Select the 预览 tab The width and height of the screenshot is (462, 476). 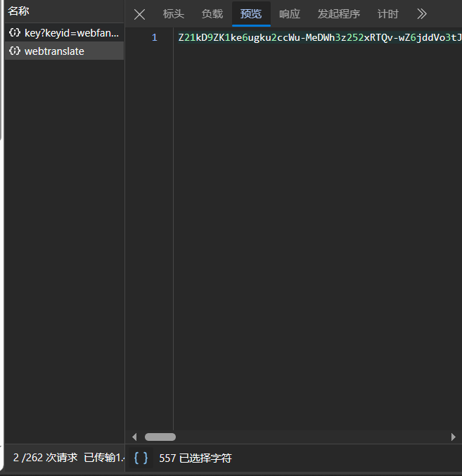(x=250, y=14)
